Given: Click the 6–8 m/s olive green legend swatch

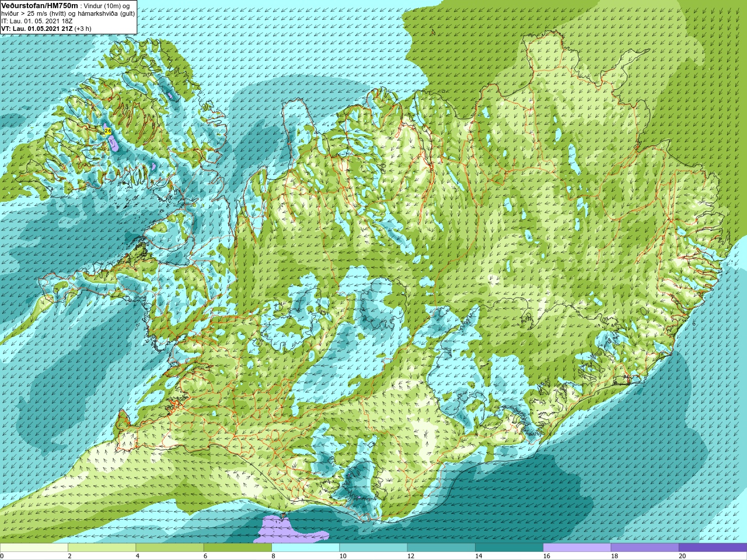Looking at the screenshot, I should coord(238,547).
